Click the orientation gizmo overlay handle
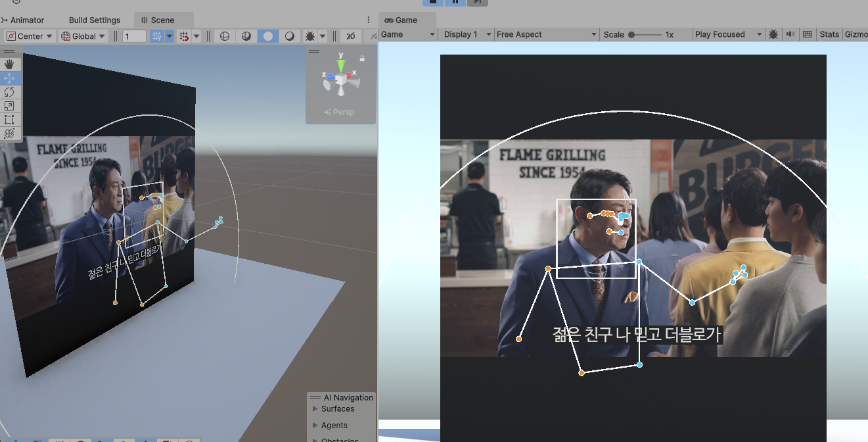This screenshot has width=868, height=442. point(314,51)
